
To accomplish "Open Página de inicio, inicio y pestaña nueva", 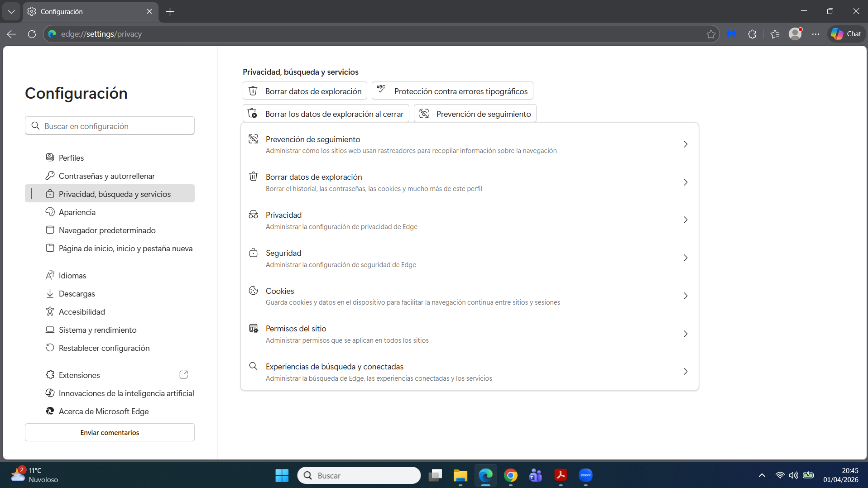I will (110, 248).
